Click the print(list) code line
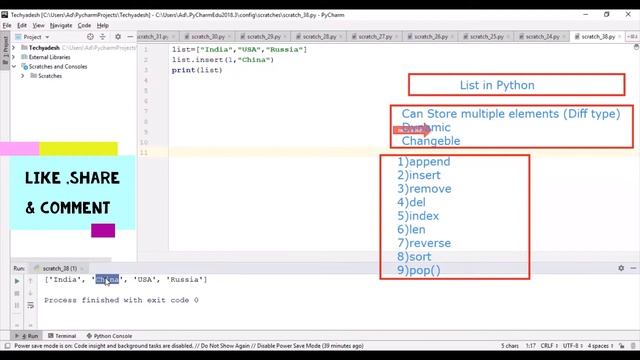Image resolution: width=640 pixels, height=360 pixels. coord(197,70)
